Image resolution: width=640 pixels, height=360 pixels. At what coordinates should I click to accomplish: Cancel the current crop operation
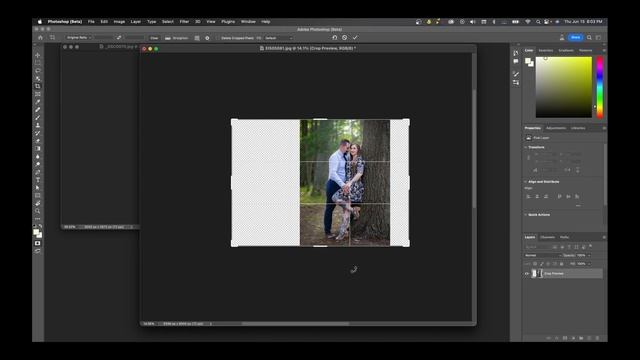pos(345,38)
